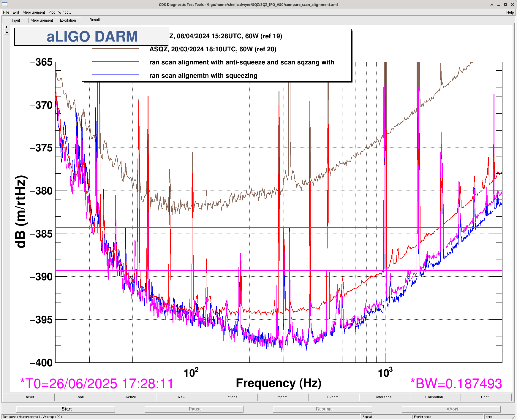Open the Measurement menu

pyautogui.click(x=34, y=12)
